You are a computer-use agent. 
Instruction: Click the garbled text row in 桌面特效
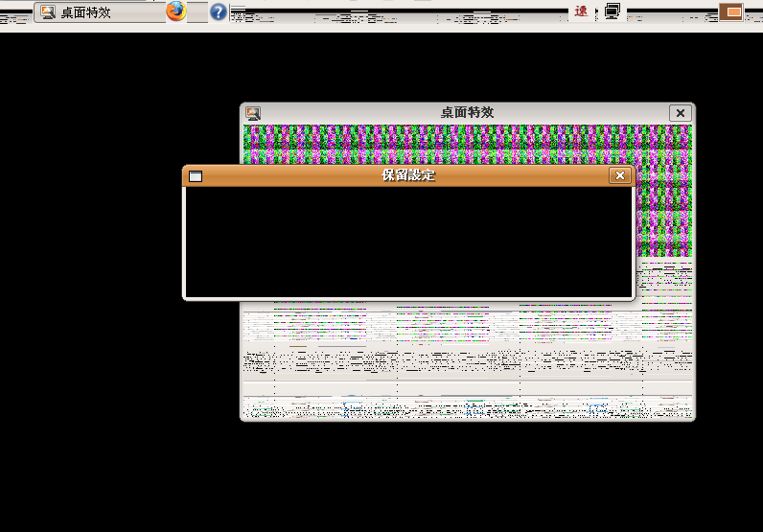tap(467, 360)
